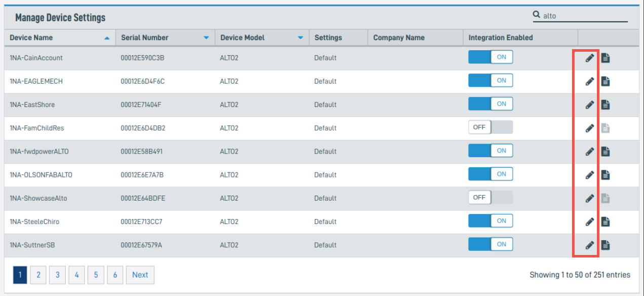
Task: Enable integration for 1NA-FamChildRes
Action: pyautogui.click(x=490, y=127)
